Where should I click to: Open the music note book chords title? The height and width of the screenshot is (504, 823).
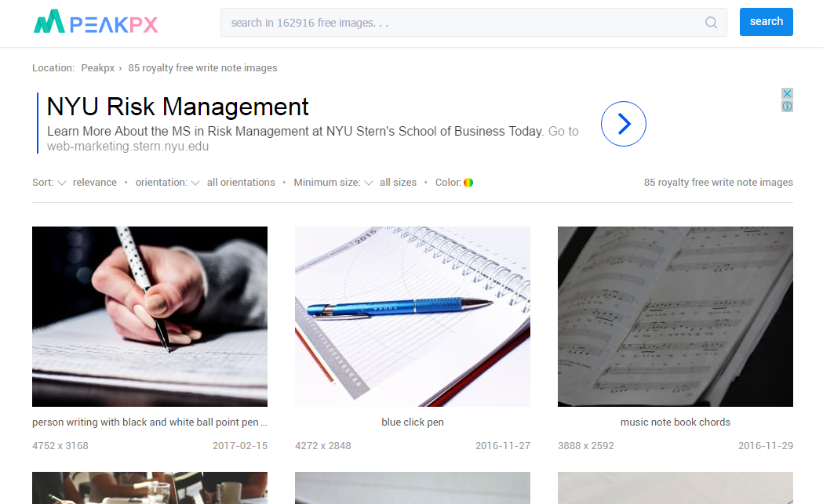(x=675, y=422)
